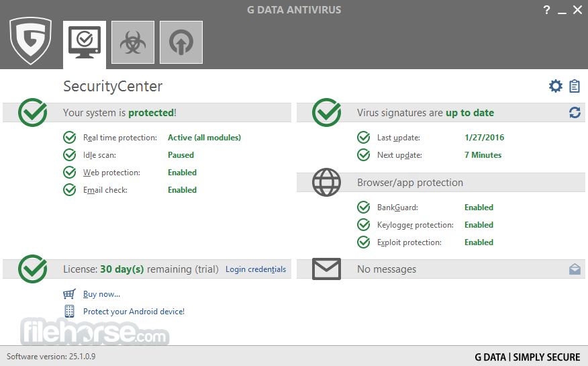Click the Browser/app protection globe icon
The height and width of the screenshot is (366, 588).
(x=326, y=182)
